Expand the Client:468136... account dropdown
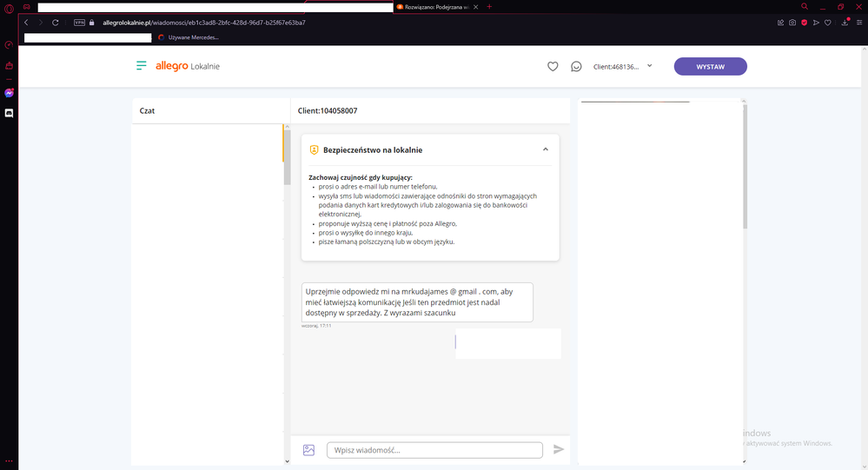This screenshot has width=868, height=470. tap(623, 66)
